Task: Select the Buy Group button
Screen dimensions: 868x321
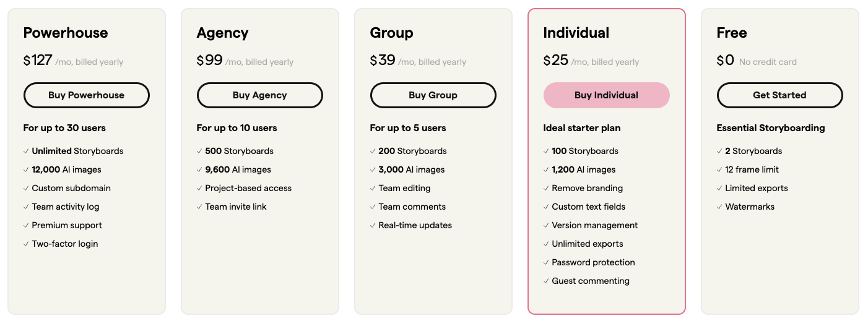Action: (433, 95)
